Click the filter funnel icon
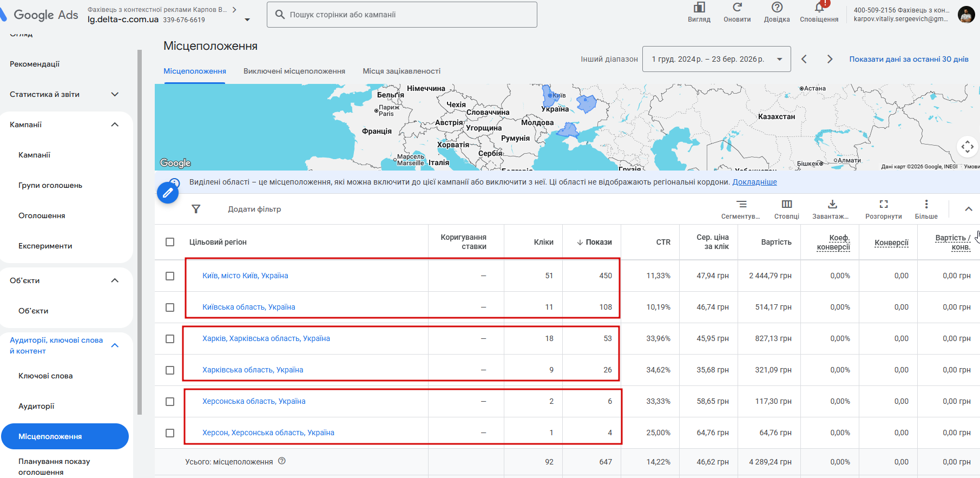This screenshot has width=980, height=478. [x=196, y=209]
